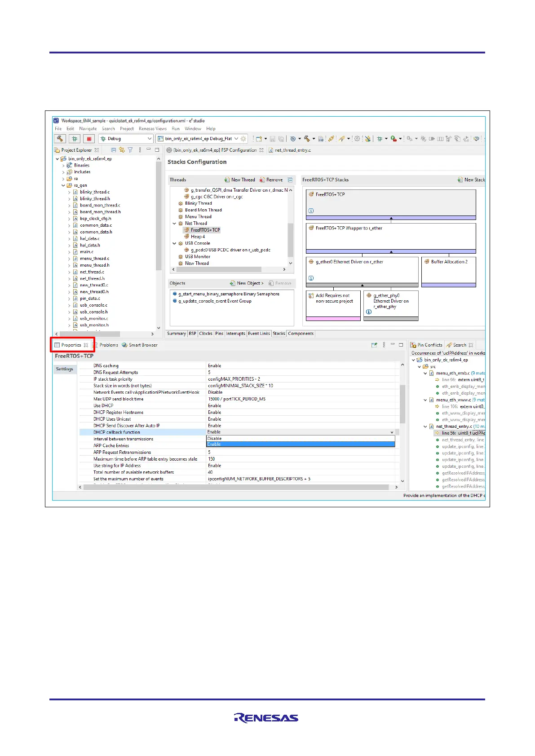Click the Collapse All icon in Project Explorer
This screenshot has height=756, width=535.
coord(114,150)
